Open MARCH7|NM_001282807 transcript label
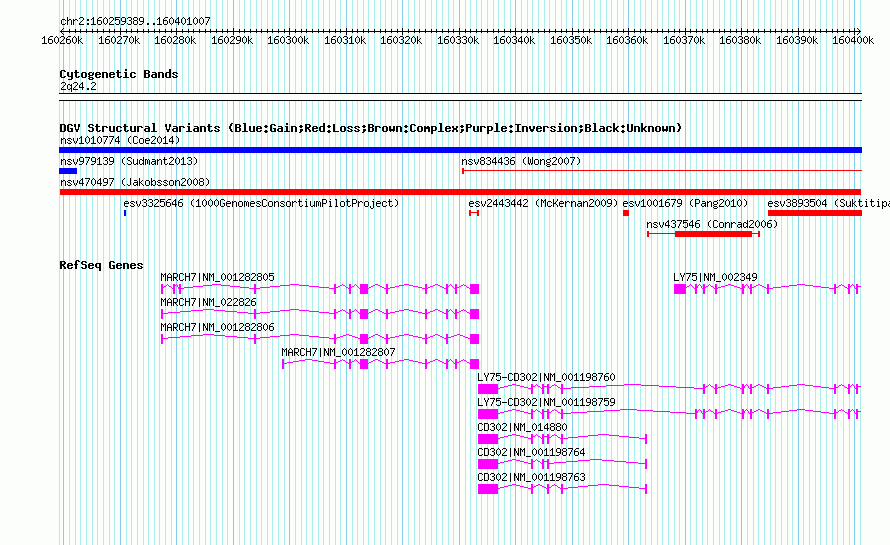 (x=338, y=352)
